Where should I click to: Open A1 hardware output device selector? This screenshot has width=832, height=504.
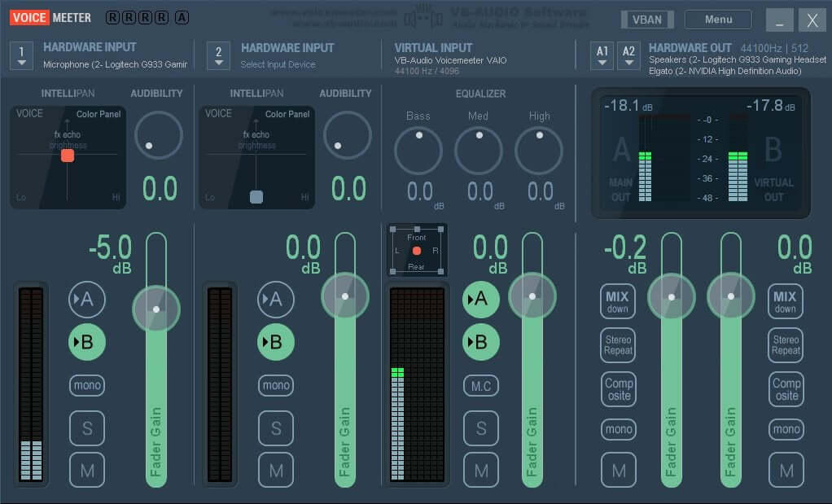602,55
